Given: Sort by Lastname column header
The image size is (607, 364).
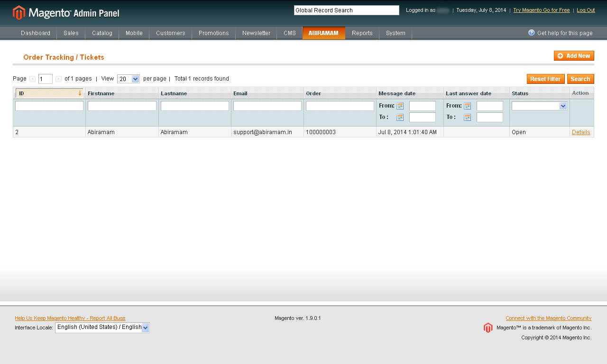Looking at the screenshot, I should [174, 93].
